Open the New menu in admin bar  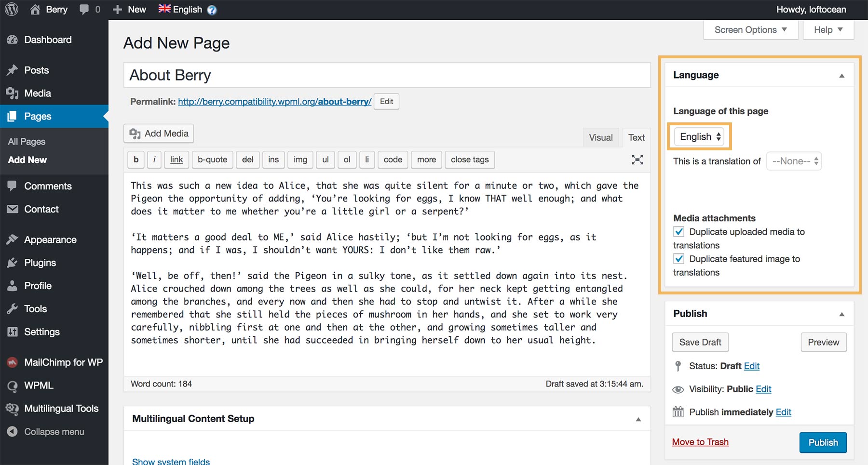pos(129,9)
